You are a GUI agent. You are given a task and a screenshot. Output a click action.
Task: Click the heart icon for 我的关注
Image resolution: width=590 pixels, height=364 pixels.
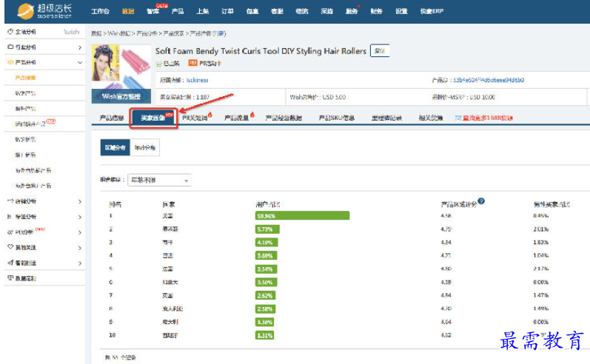coord(10,247)
